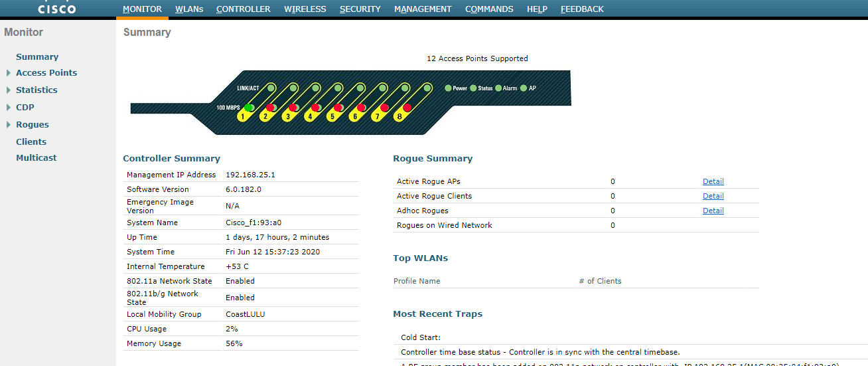Click port 8 red status indicator
The height and width of the screenshot is (366, 868).
pos(407,108)
